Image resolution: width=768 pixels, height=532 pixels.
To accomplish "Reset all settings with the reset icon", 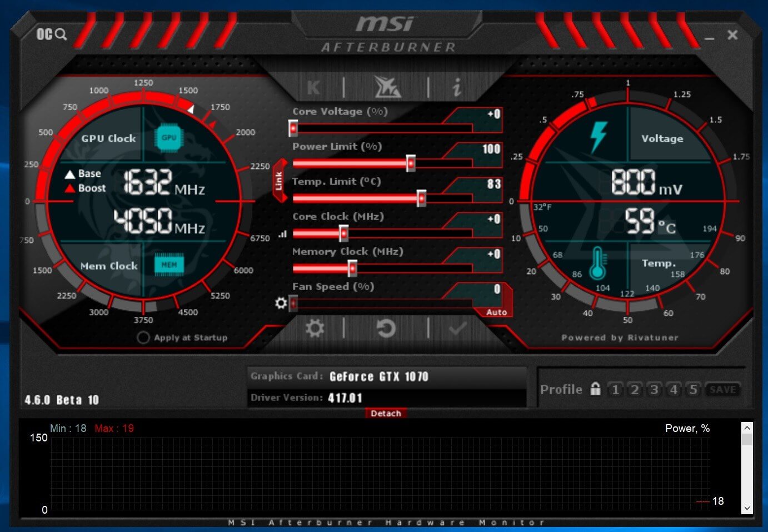I will click(387, 328).
